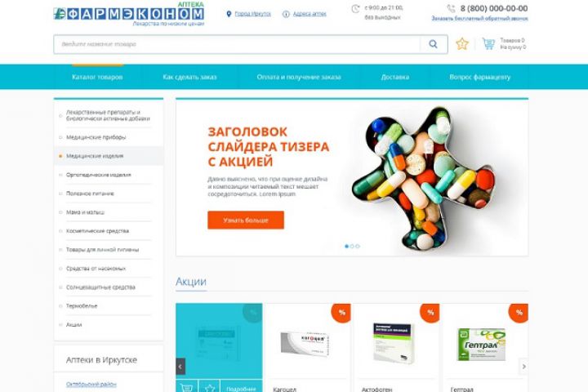588x392 pixels.
Task: Click the product name search field
Action: 237,44
